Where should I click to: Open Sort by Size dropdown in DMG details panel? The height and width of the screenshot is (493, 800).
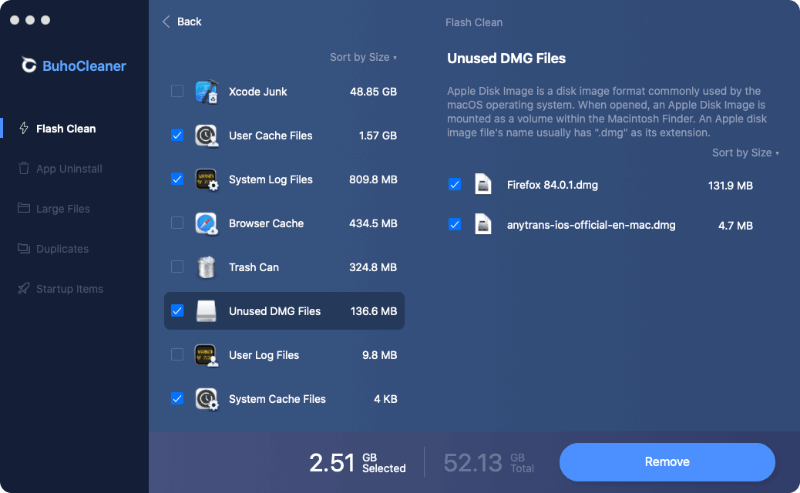click(x=745, y=153)
